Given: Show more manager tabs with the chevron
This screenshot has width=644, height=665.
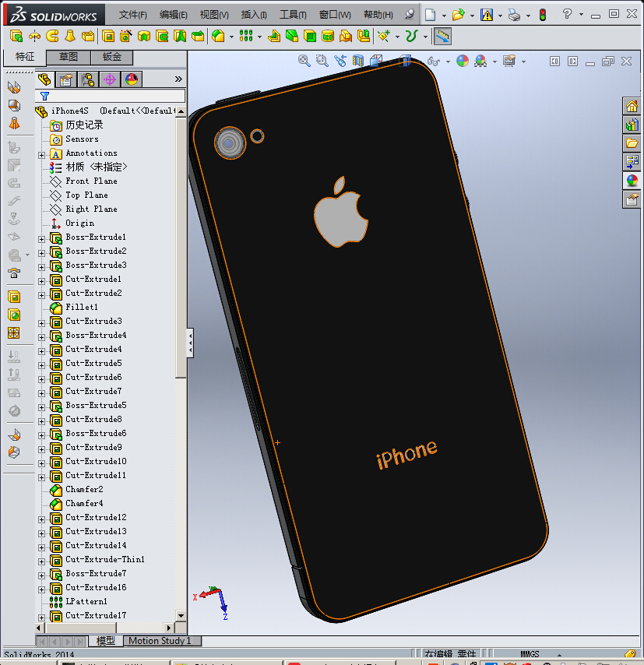Looking at the screenshot, I should [x=178, y=79].
